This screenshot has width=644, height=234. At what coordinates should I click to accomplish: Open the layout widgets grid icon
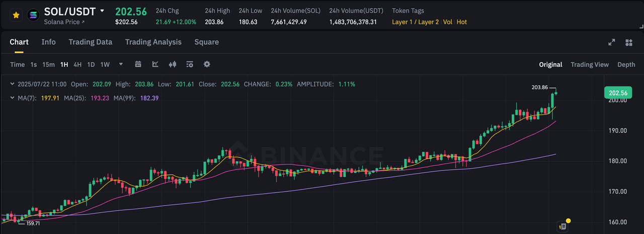coord(629,42)
